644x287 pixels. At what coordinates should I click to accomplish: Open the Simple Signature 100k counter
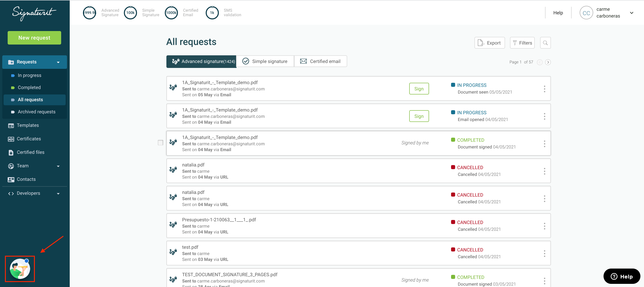point(130,13)
